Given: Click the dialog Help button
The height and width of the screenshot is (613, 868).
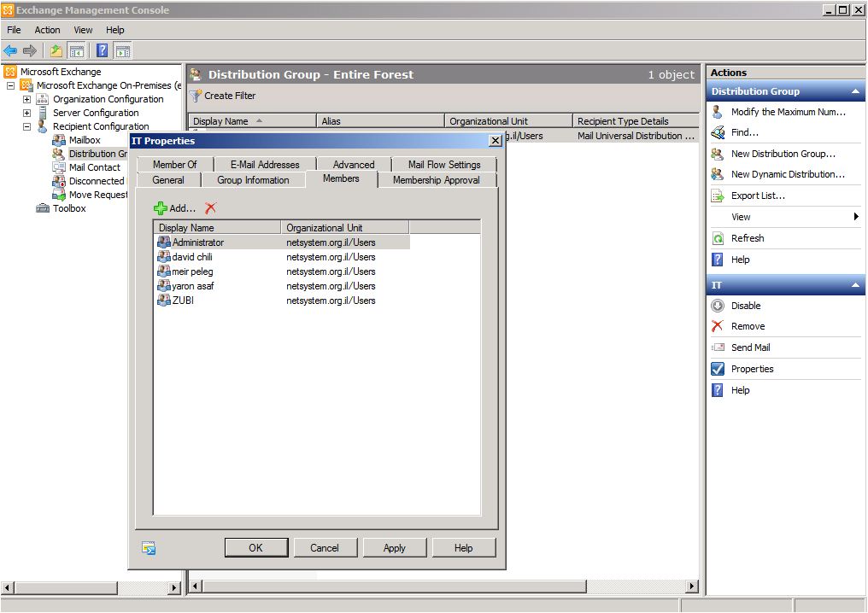Looking at the screenshot, I should [464, 548].
